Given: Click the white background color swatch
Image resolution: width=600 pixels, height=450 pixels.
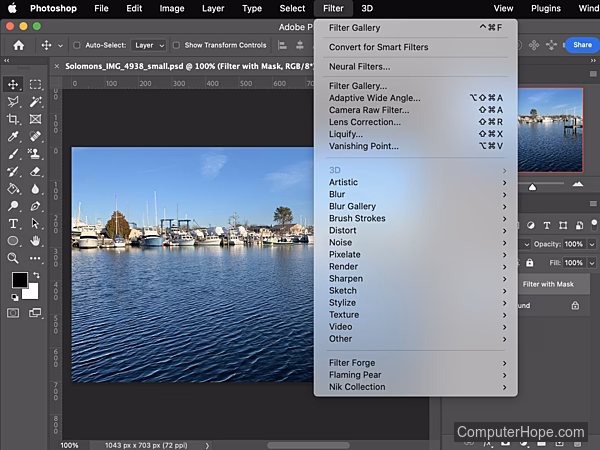Looking at the screenshot, I should pos(33,293).
